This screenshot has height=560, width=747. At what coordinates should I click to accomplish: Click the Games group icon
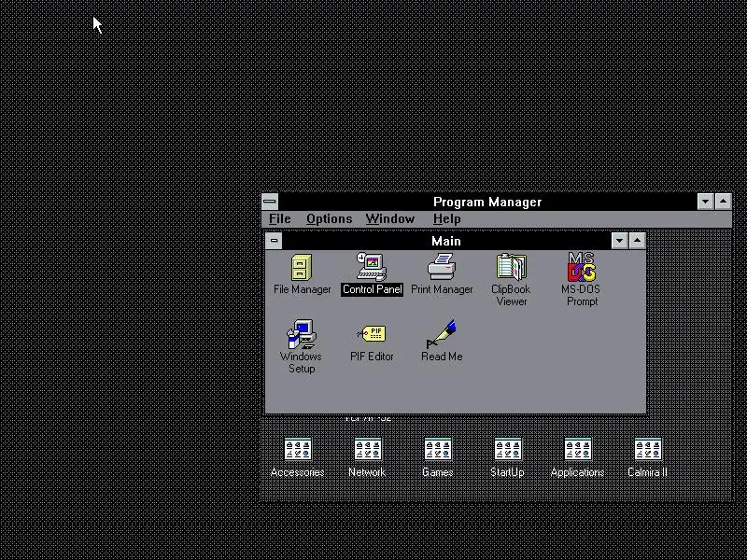click(x=438, y=449)
